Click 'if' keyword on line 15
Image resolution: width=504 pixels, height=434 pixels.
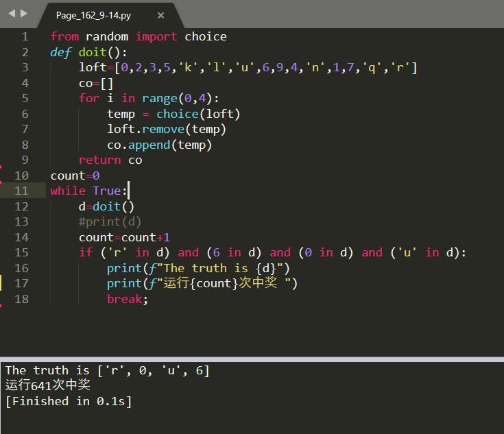pyautogui.click(x=86, y=253)
